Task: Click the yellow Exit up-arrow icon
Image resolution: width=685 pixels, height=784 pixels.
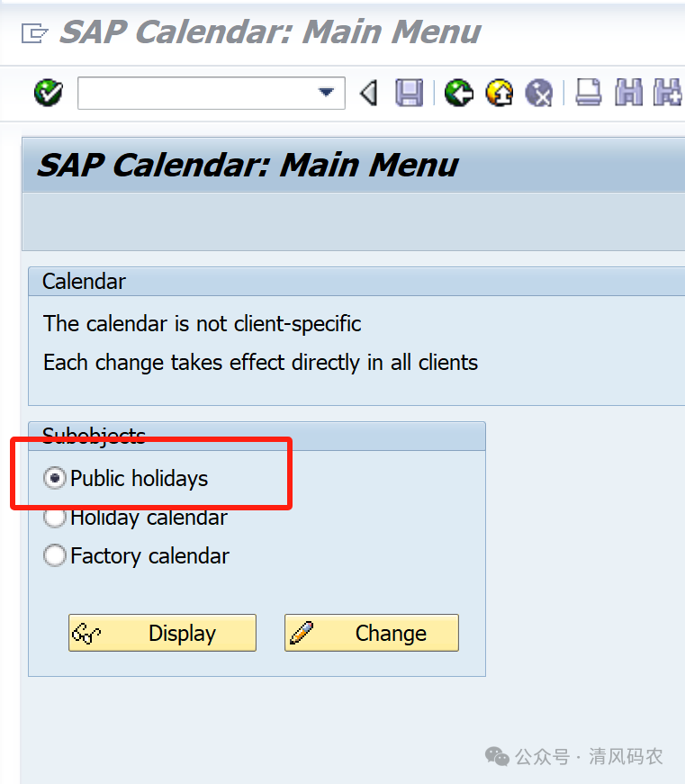Action: pyautogui.click(x=499, y=93)
